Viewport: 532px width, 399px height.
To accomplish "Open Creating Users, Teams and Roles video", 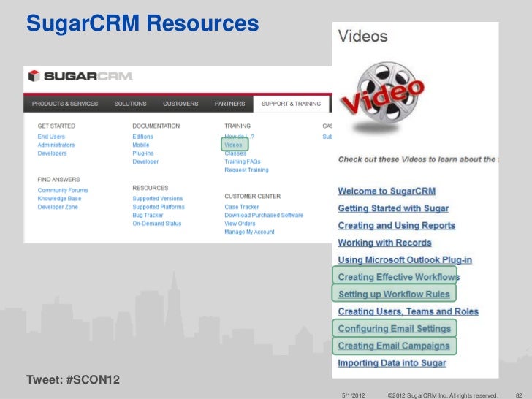I will click(x=408, y=311).
